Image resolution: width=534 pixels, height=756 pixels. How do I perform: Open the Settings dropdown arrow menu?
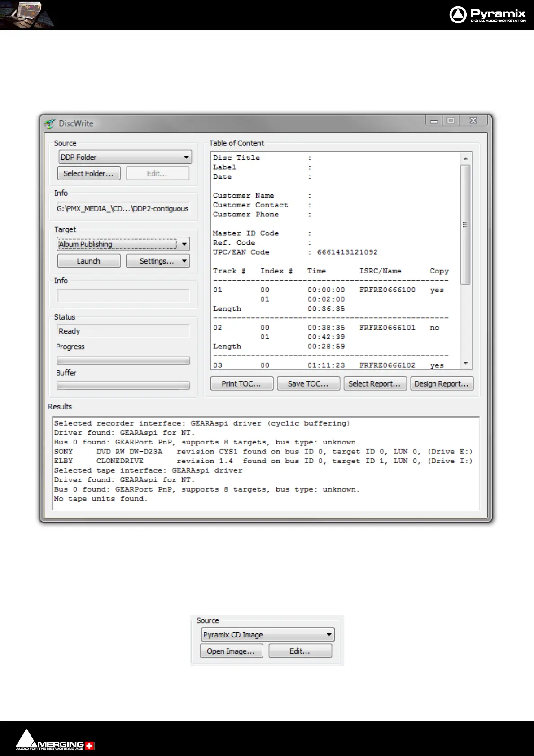click(184, 261)
